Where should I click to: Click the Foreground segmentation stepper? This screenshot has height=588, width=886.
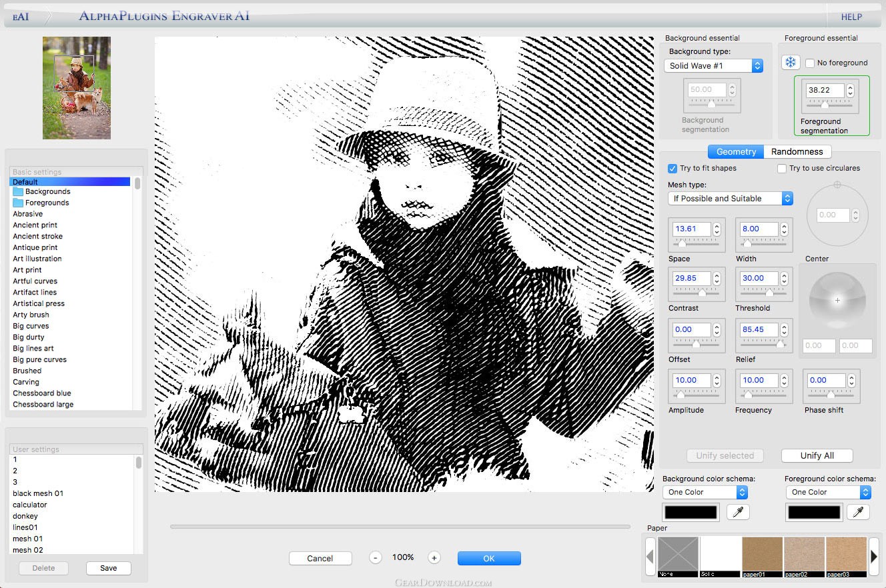[x=850, y=90]
